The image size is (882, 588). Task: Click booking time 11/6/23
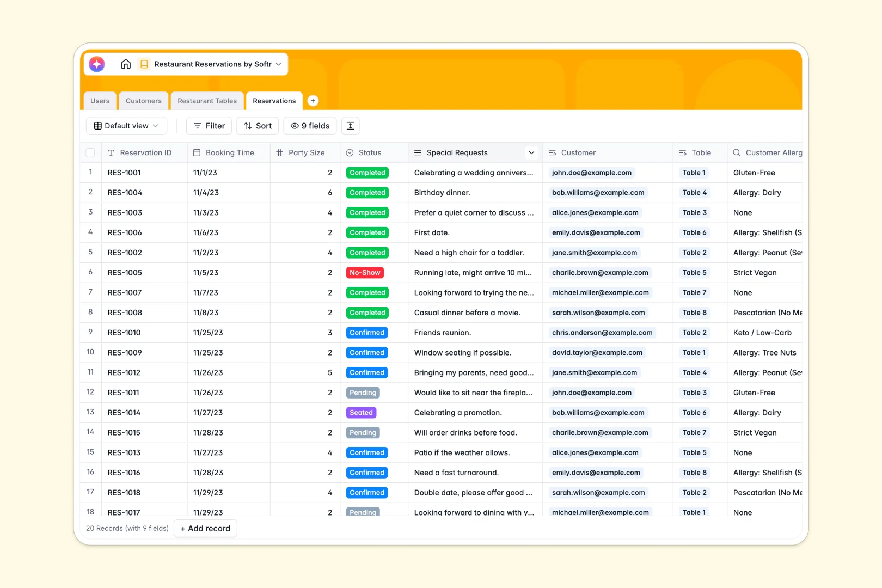[x=229, y=232]
